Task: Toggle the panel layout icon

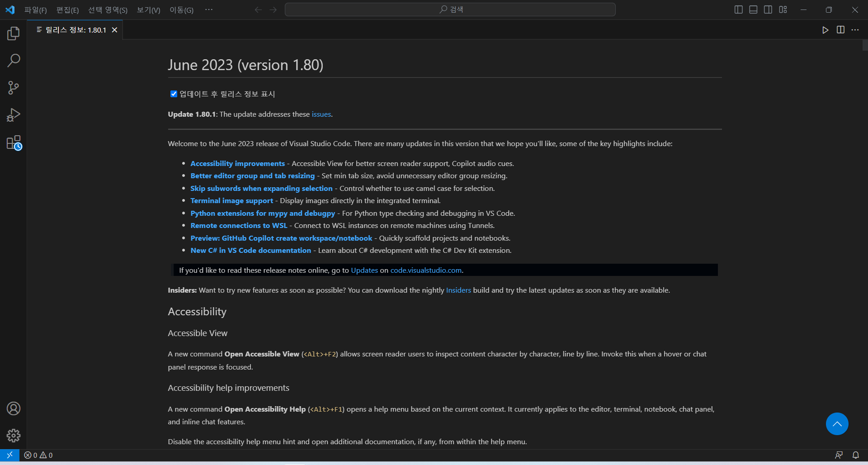Action: tap(753, 9)
